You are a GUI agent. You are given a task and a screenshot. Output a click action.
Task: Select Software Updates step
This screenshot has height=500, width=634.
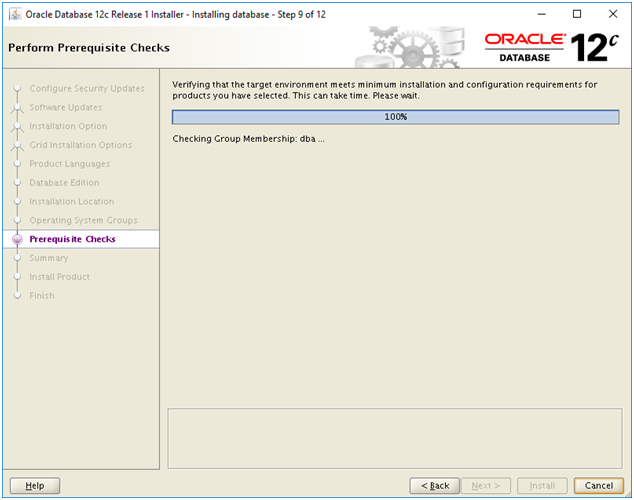click(66, 107)
